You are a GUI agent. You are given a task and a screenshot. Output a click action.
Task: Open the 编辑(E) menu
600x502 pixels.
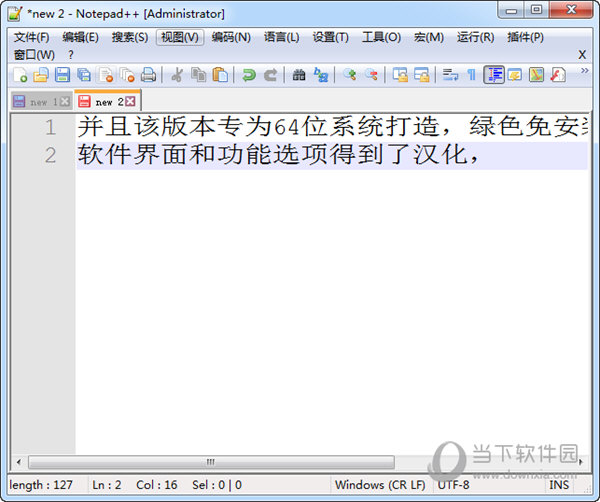[x=80, y=37]
